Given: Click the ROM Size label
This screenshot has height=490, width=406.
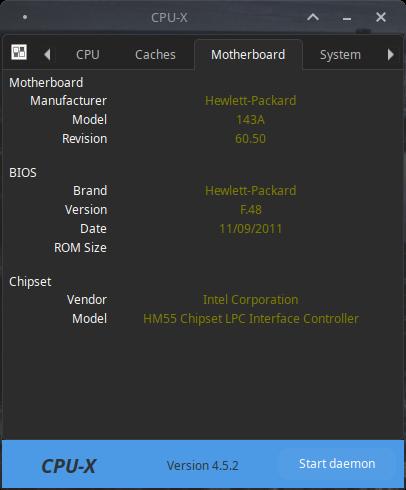Looking at the screenshot, I should tap(80, 248).
